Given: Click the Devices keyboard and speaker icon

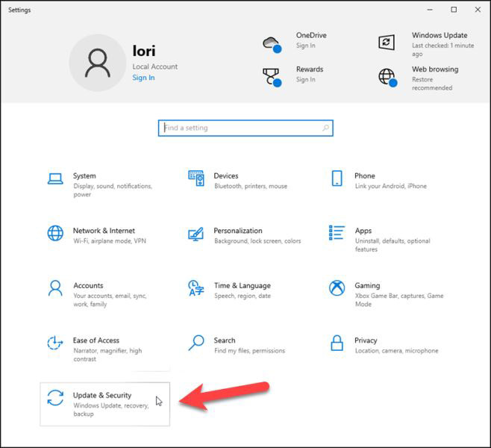Looking at the screenshot, I should (x=196, y=178).
